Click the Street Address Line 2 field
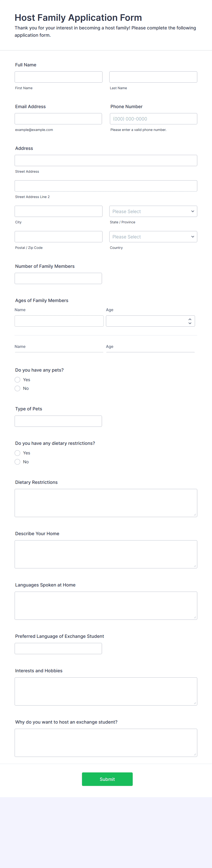212x868 pixels. (106, 186)
